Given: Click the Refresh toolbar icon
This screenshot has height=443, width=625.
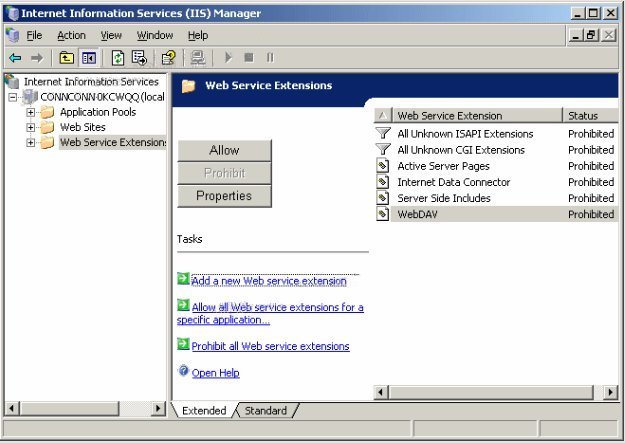Looking at the screenshot, I should 118,58.
